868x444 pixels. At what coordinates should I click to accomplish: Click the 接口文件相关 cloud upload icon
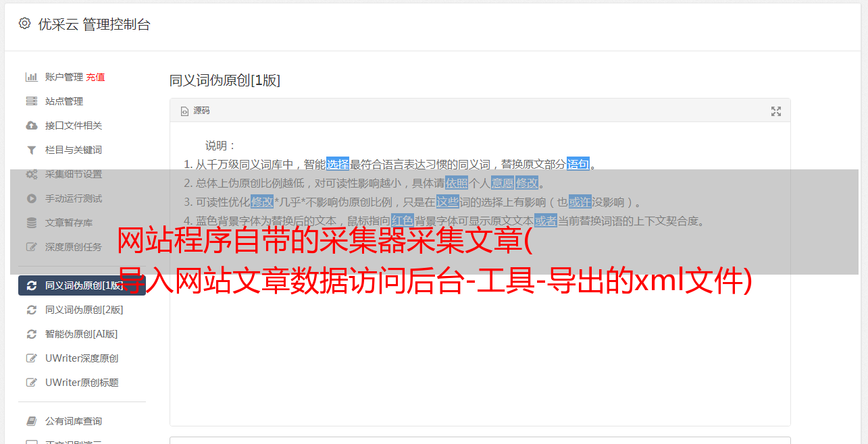click(31, 126)
